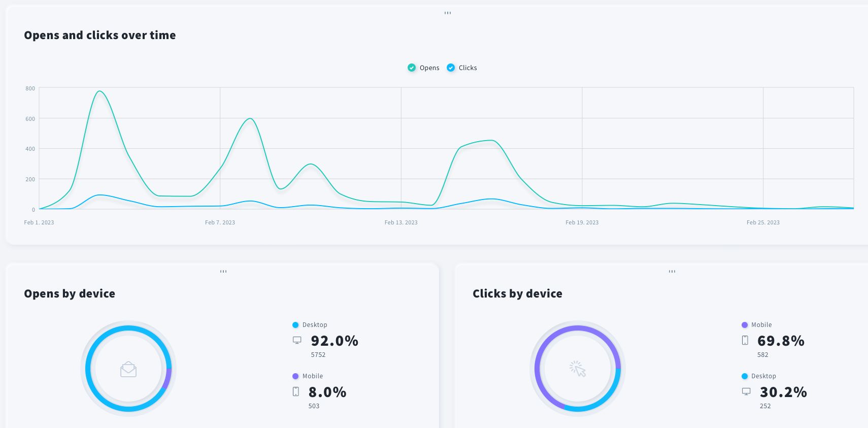Click the 'Feb 13. 2023' axis label
This screenshot has width=868, height=428.
click(x=401, y=222)
